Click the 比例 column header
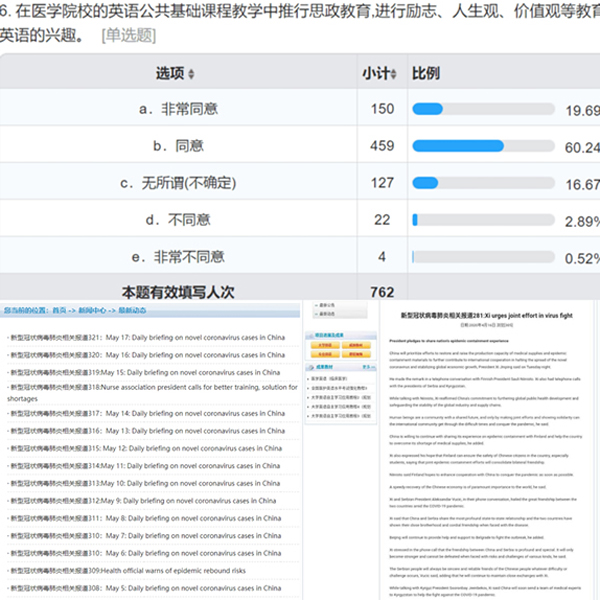The image size is (600, 600). click(x=427, y=74)
